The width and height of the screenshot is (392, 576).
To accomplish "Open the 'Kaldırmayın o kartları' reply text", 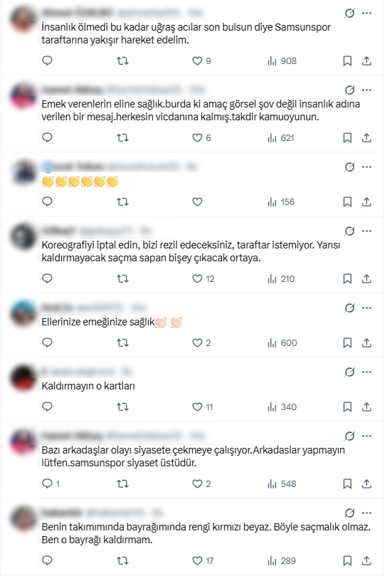I will (x=88, y=386).
